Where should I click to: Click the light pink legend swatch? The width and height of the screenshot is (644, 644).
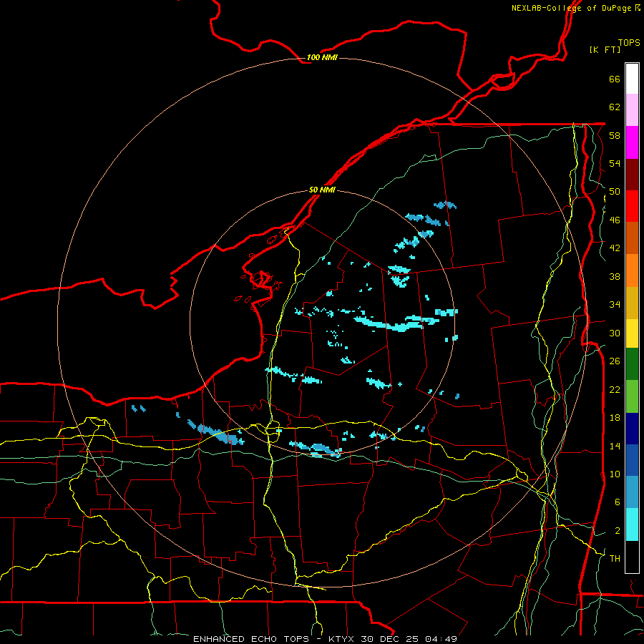click(632, 110)
